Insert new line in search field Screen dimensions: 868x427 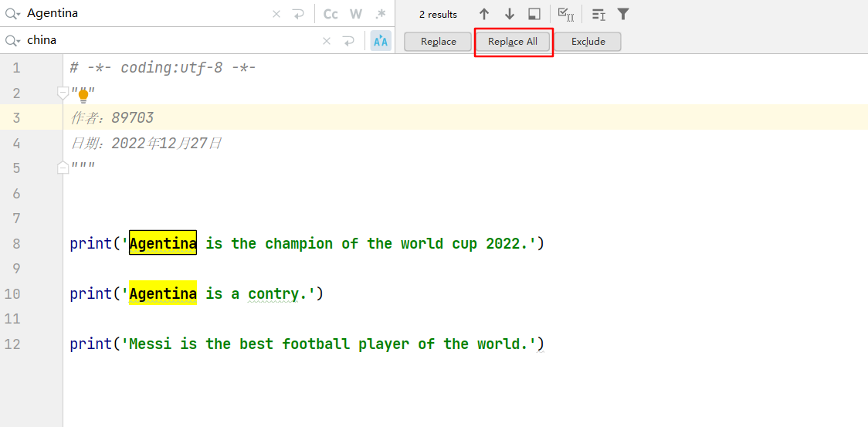(298, 14)
